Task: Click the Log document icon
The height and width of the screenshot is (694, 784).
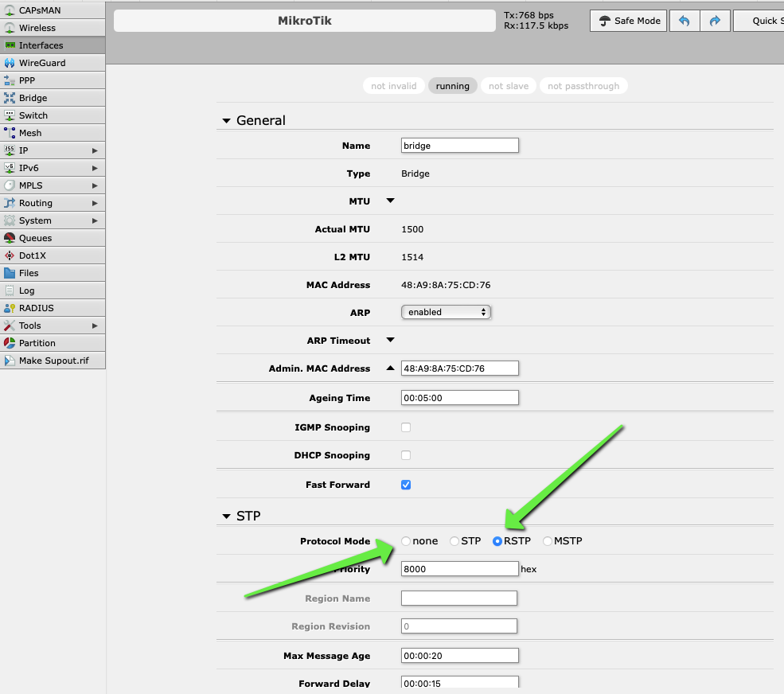Action: [10, 290]
